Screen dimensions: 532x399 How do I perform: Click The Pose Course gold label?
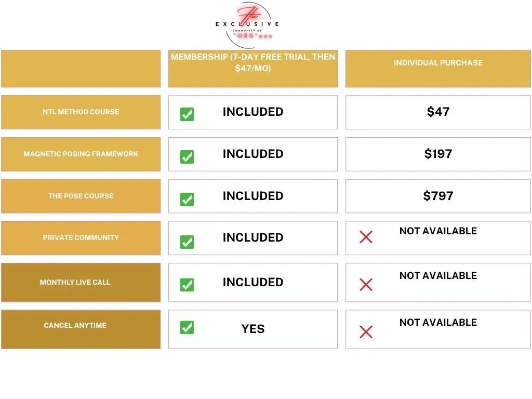pos(81,196)
